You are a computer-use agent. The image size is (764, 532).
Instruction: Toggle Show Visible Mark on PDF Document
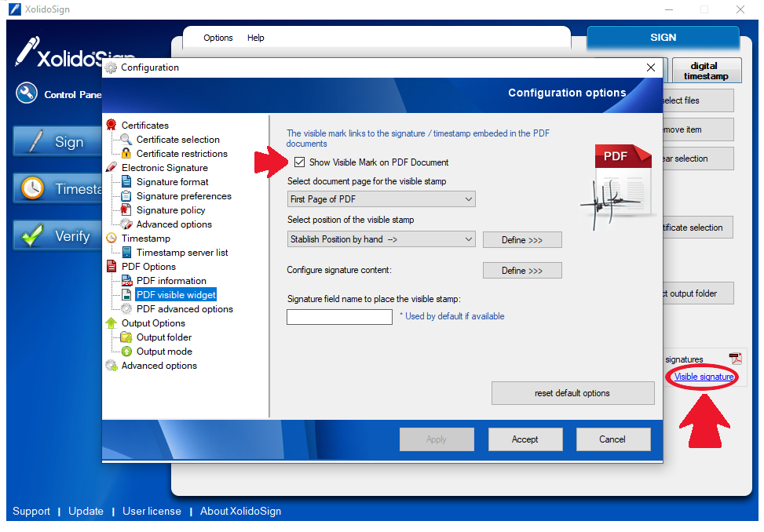tap(300, 162)
